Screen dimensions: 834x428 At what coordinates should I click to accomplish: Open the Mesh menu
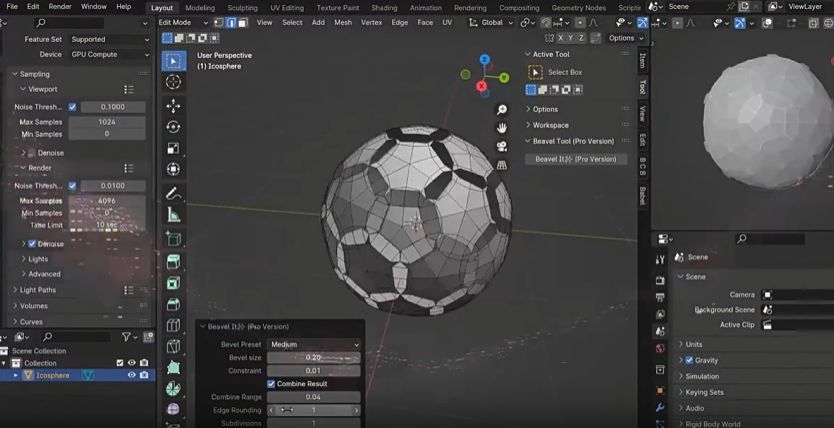343,22
